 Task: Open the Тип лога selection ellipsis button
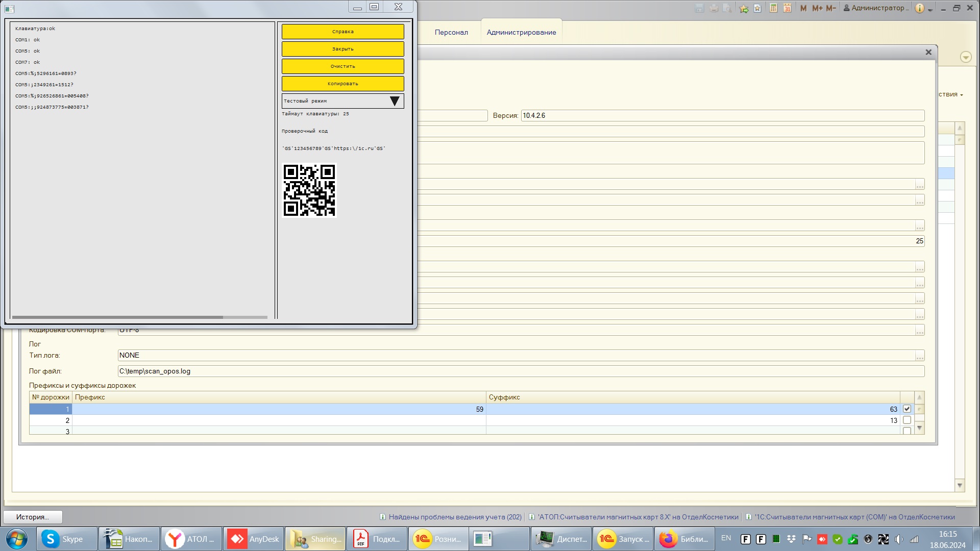pos(919,356)
